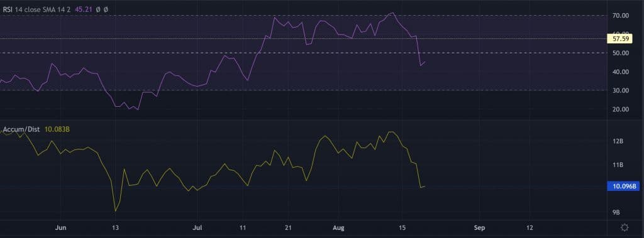Select the 70.00 RSI scale label
Viewport: 644px width, 238px height.
[x=621, y=16]
